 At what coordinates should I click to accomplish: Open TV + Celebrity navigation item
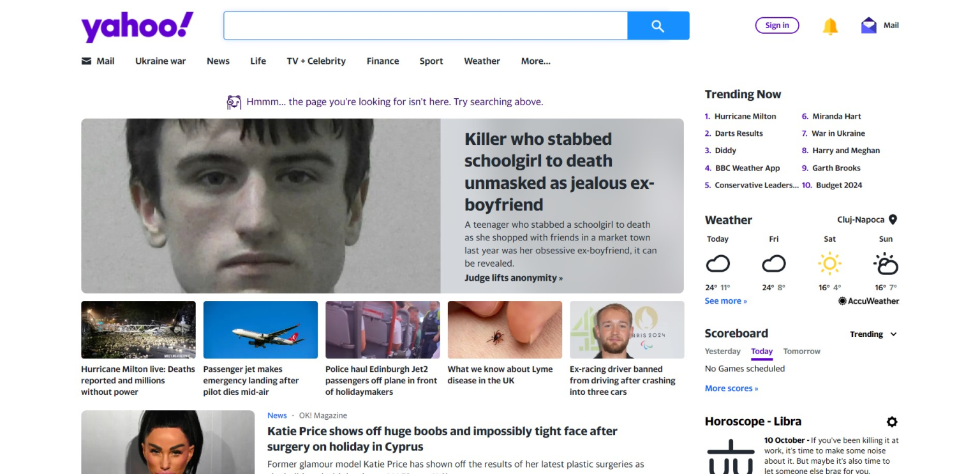(x=316, y=61)
